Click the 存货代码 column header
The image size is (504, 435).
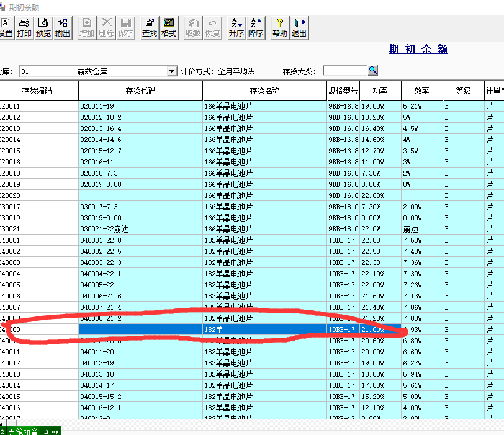coord(140,91)
